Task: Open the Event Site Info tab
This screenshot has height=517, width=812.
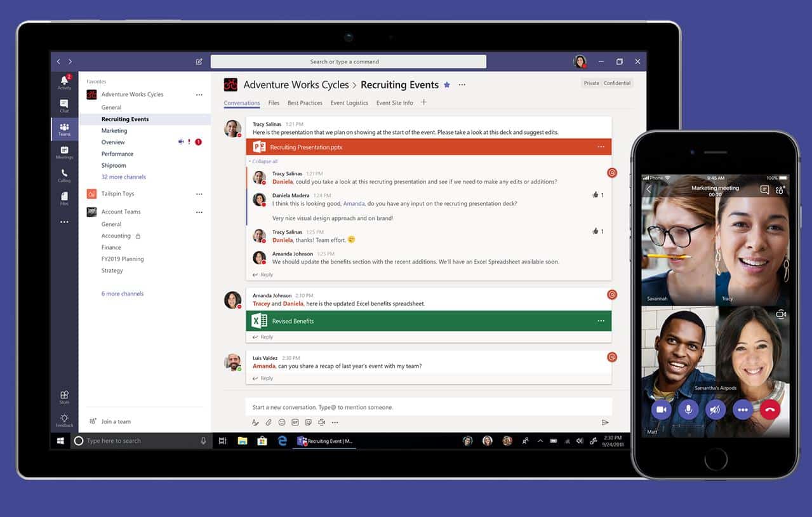Action: pyautogui.click(x=394, y=103)
